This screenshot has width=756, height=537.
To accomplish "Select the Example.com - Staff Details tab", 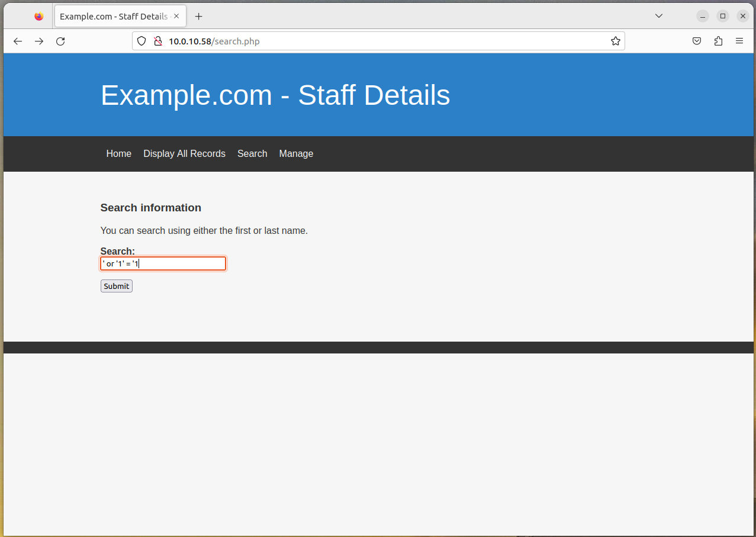I will coord(112,17).
